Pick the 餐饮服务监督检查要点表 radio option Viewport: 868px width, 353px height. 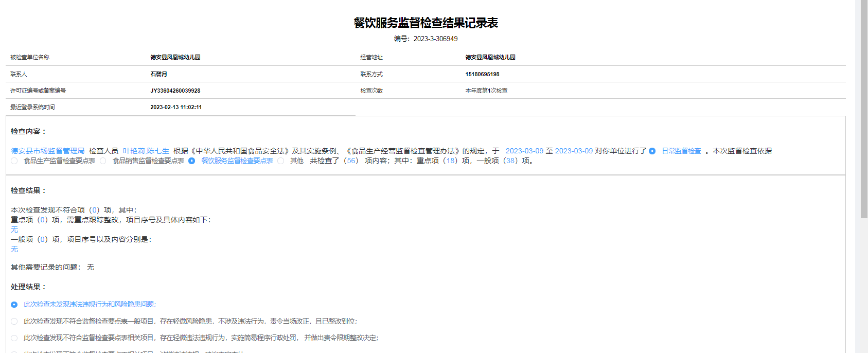(192, 161)
